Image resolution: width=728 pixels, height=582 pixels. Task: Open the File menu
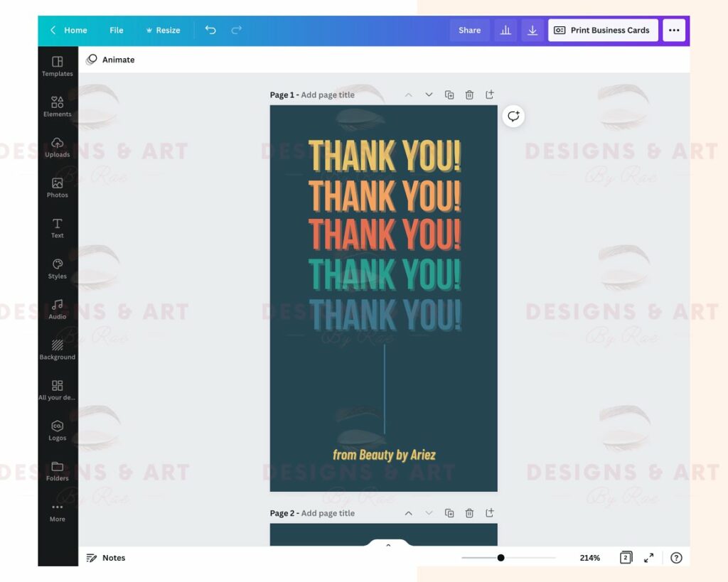(116, 30)
